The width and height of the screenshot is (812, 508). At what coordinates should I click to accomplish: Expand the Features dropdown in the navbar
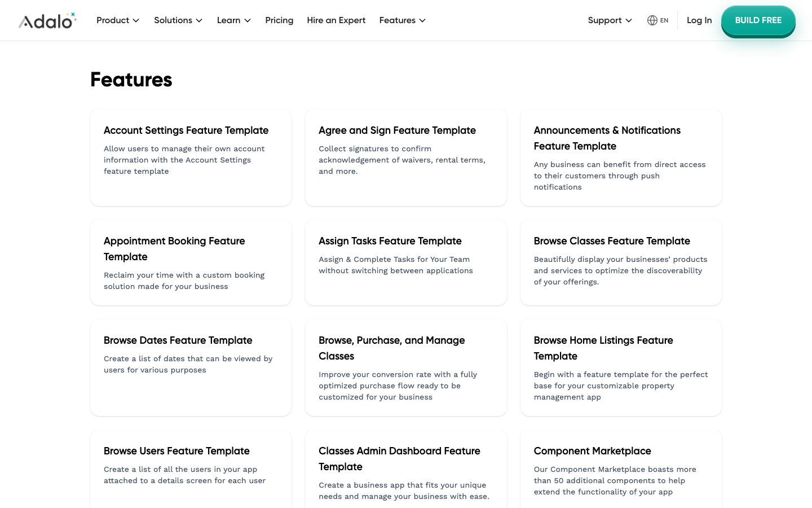click(402, 20)
